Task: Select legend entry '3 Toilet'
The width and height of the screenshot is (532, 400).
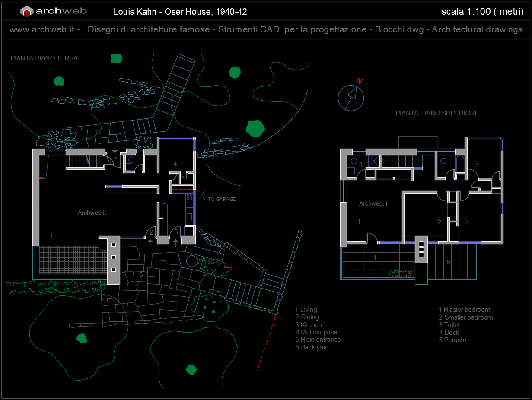Action: tap(449, 325)
